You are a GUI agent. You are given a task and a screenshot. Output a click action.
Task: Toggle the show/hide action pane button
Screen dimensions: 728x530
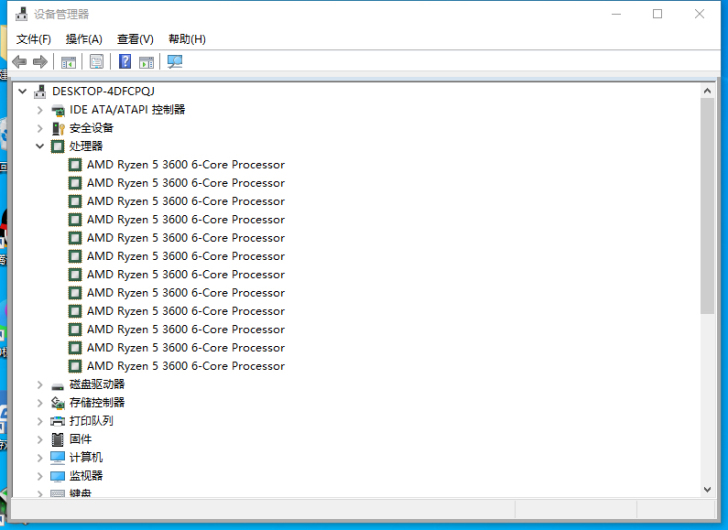147,62
